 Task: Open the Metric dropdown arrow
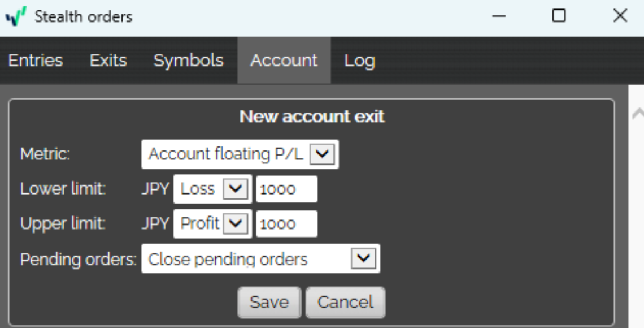coord(323,154)
